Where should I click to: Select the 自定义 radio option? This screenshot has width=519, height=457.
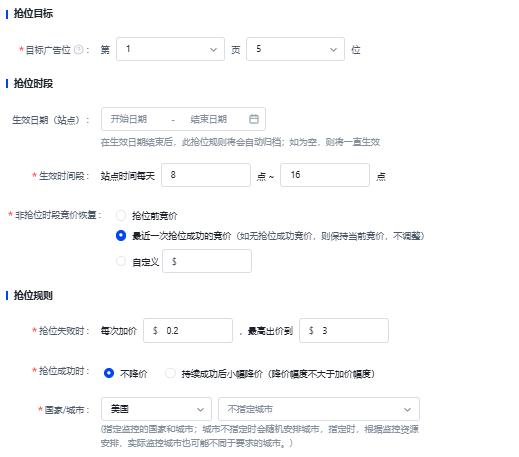(x=121, y=261)
